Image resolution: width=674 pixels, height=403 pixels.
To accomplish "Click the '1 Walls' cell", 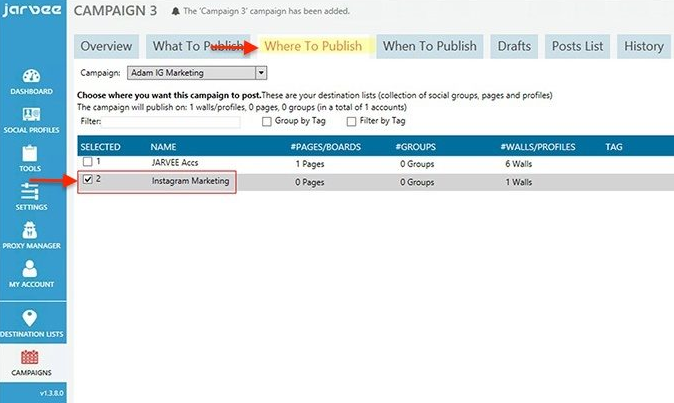I will point(519,182).
